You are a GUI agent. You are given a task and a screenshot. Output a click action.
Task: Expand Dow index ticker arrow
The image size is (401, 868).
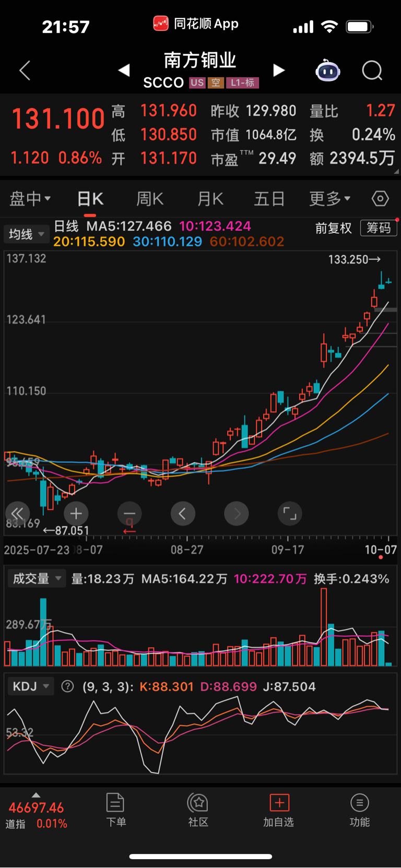pos(36,795)
